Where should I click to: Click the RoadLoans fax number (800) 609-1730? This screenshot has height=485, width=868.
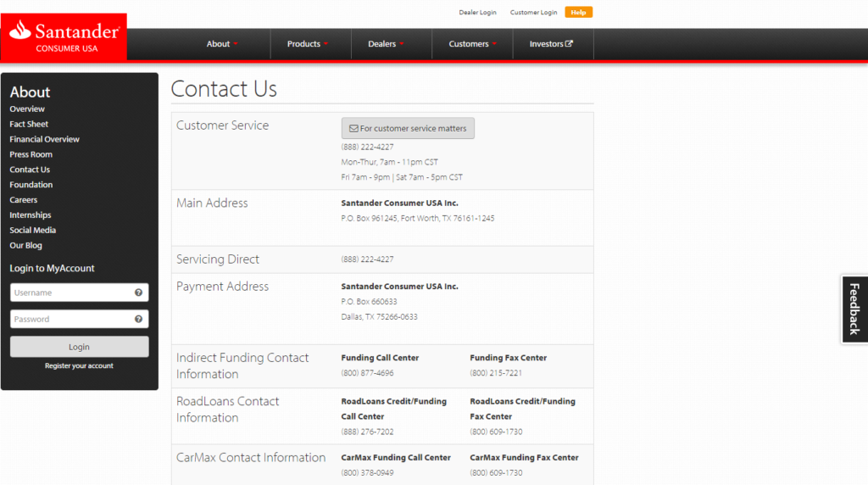pos(496,432)
